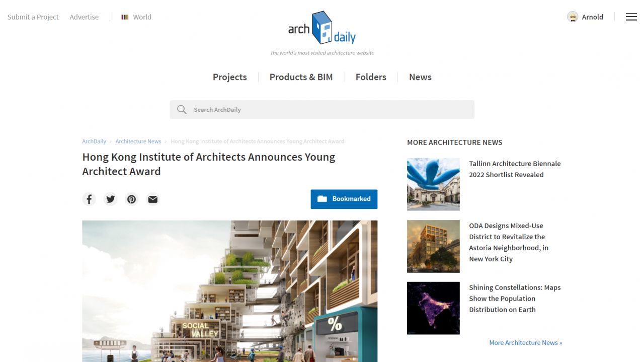Open the Products & BIM menu

pyautogui.click(x=301, y=77)
